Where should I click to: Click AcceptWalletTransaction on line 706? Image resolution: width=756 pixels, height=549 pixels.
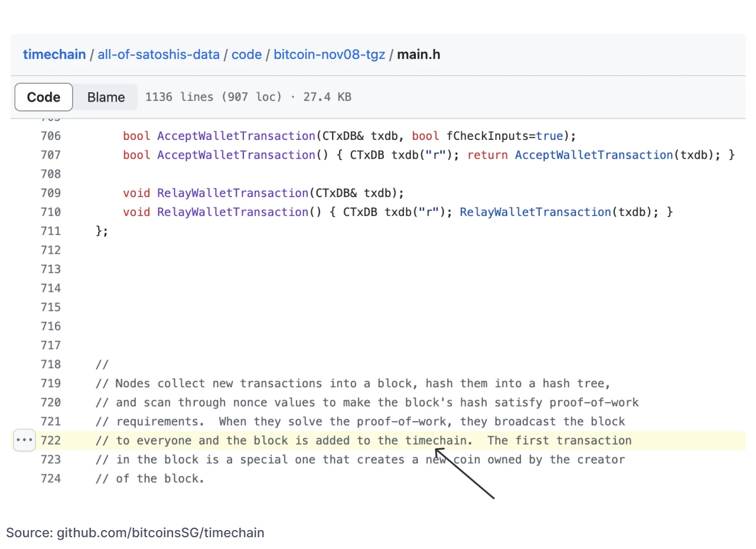[236, 136]
